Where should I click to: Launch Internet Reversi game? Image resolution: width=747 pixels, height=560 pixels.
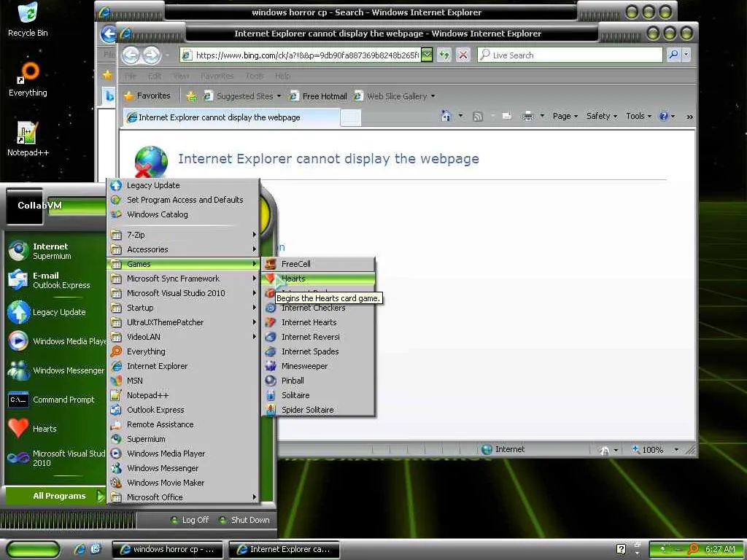pos(318,337)
